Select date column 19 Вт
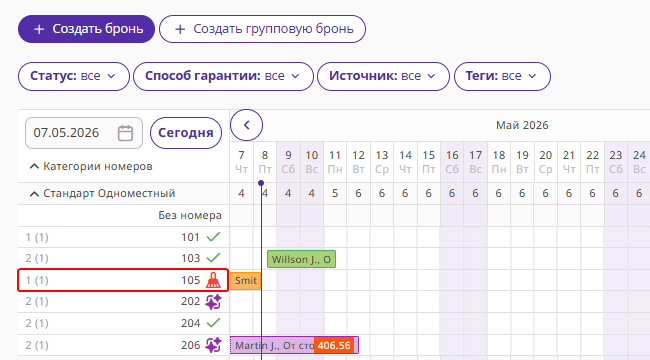The image size is (650, 360). [x=522, y=162]
